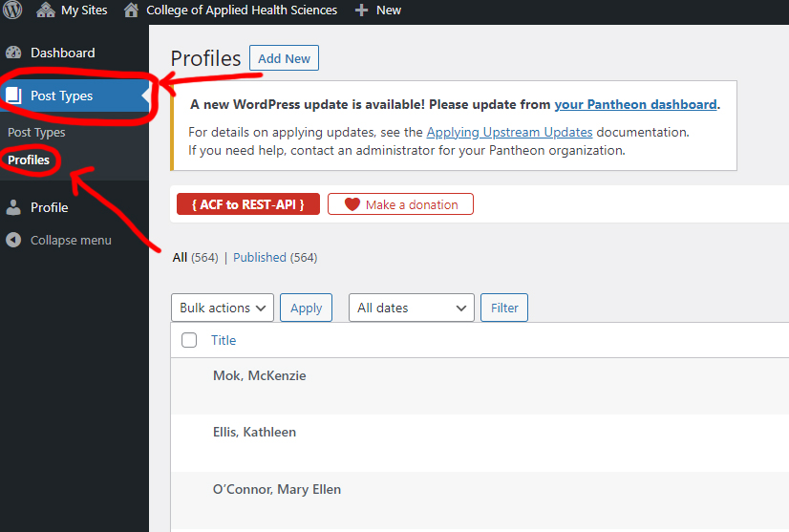Click the Add New profile button

click(285, 58)
